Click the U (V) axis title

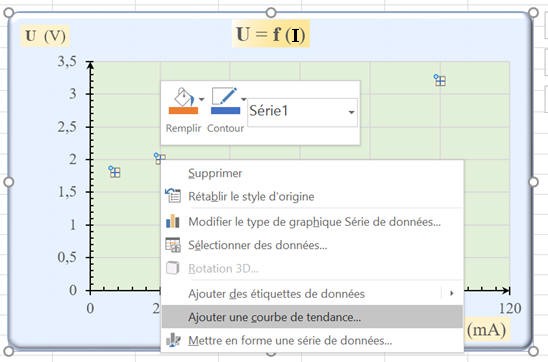pyautogui.click(x=45, y=36)
